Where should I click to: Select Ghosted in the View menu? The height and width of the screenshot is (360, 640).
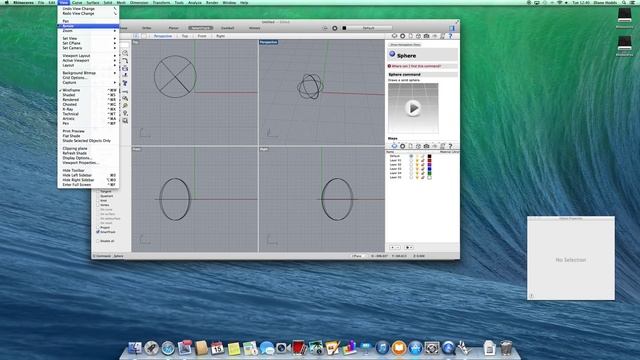(88, 104)
